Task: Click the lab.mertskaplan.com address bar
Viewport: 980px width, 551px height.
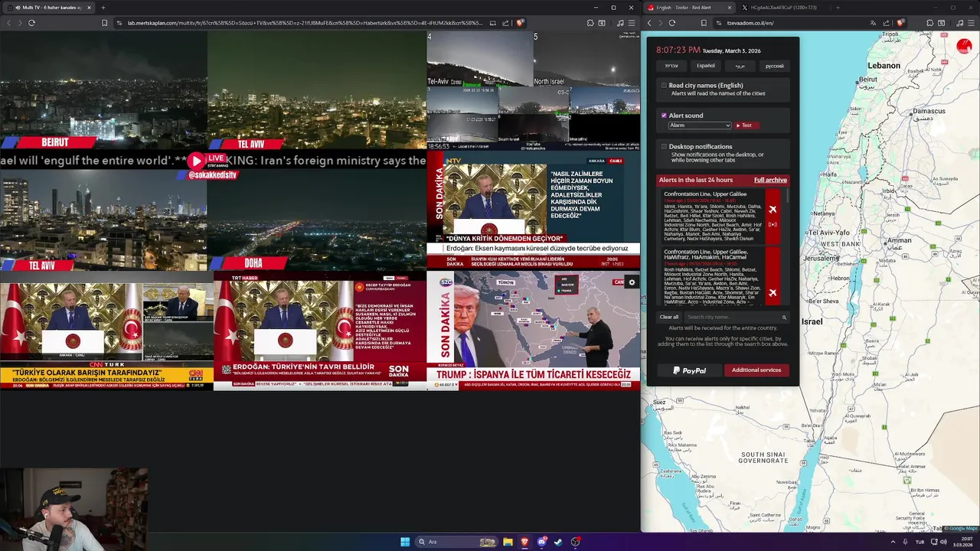Action: 306,23
